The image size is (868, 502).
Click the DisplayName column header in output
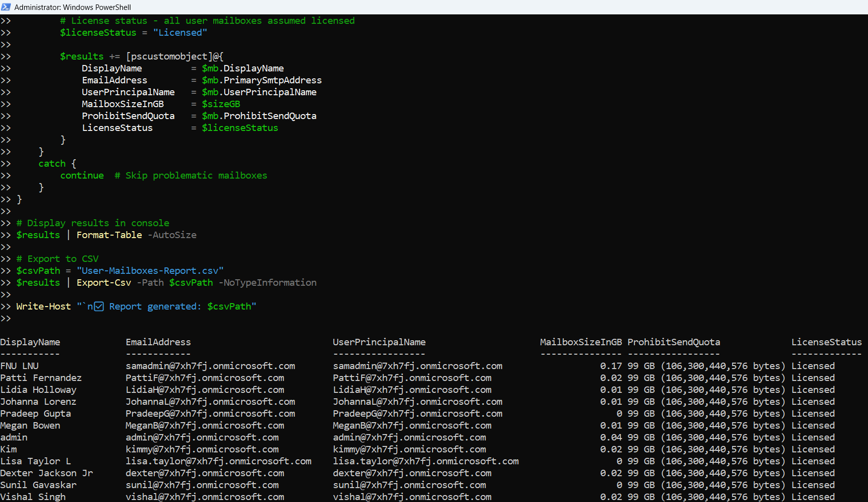click(30, 342)
